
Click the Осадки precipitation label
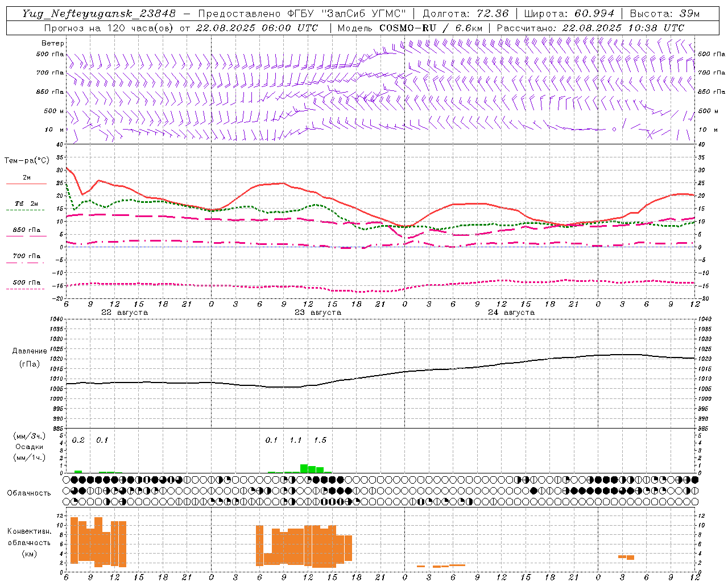[30, 447]
